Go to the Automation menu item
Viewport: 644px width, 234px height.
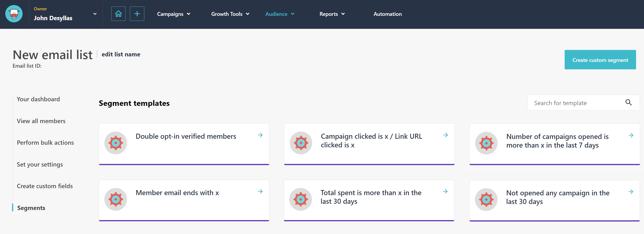click(387, 14)
